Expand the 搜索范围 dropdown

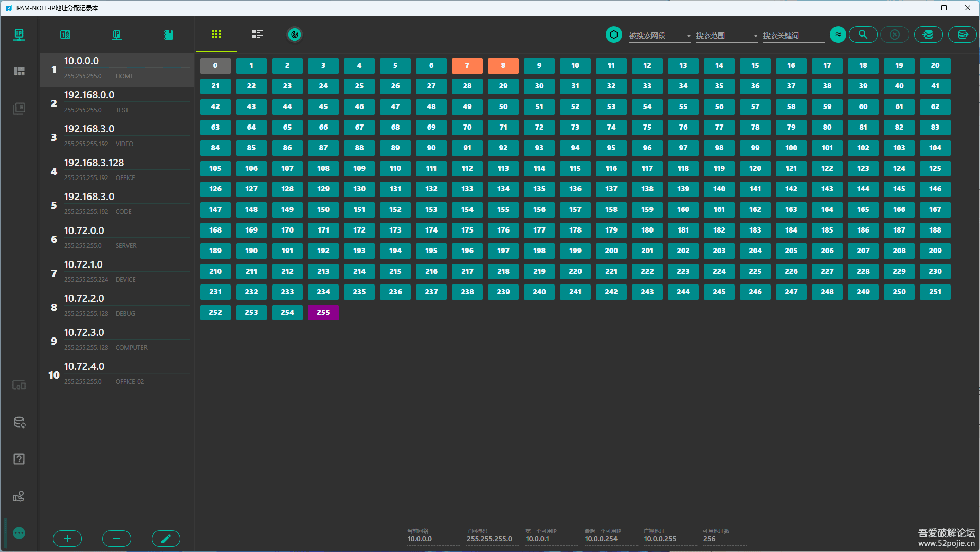[x=727, y=35]
